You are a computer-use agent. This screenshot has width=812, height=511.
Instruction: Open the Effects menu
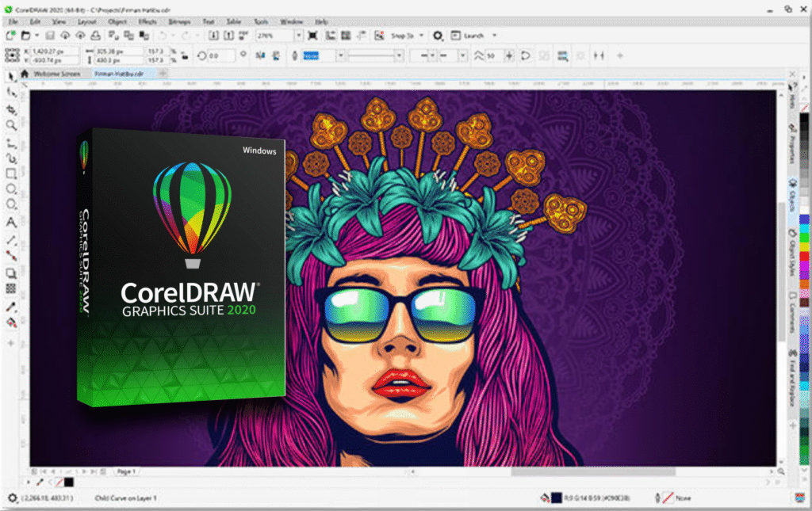click(x=147, y=21)
